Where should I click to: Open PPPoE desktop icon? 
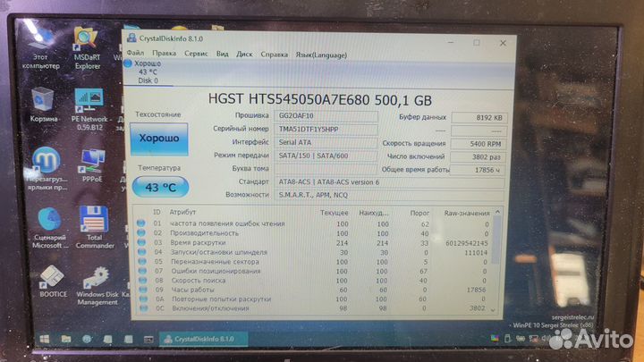pos(92,166)
